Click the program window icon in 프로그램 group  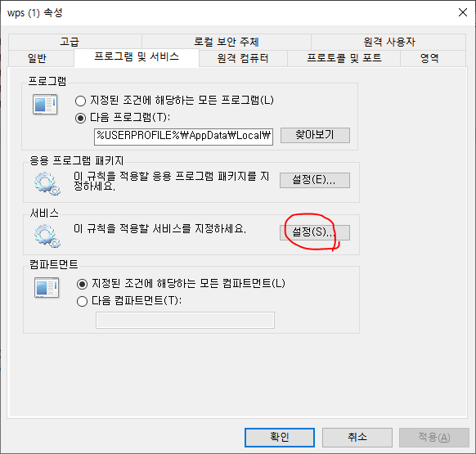[45, 105]
